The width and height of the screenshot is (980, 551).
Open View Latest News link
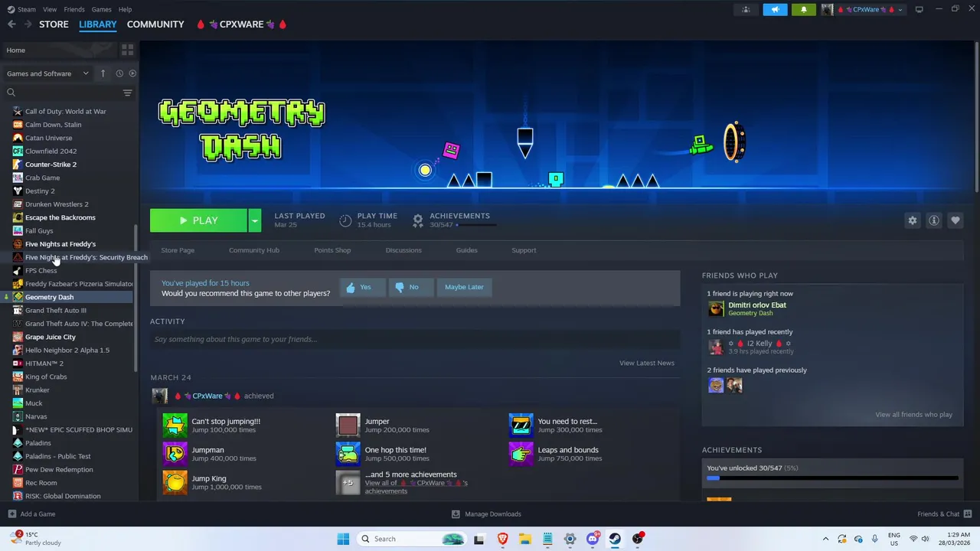[x=646, y=363]
